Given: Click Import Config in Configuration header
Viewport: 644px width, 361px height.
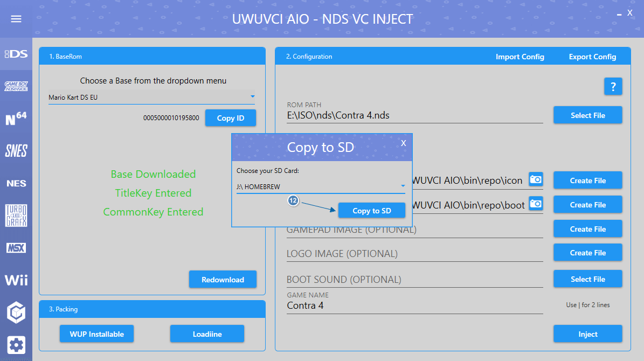Looking at the screenshot, I should pyautogui.click(x=520, y=57).
